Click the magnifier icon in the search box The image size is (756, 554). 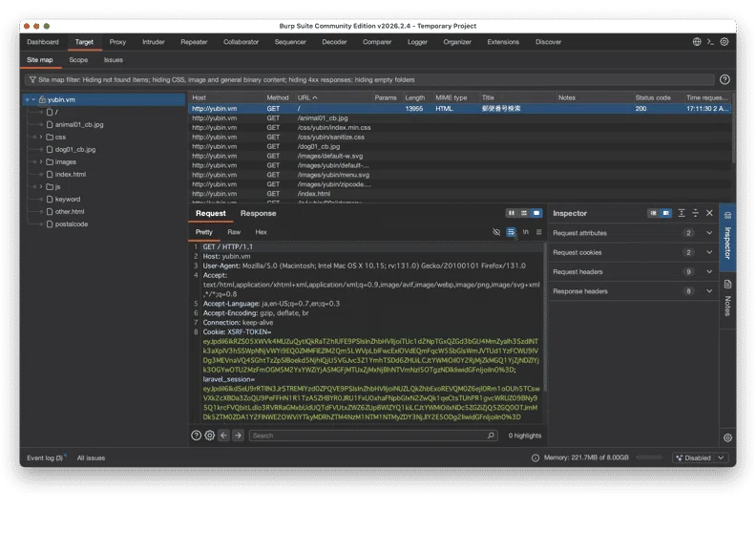point(491,436)
